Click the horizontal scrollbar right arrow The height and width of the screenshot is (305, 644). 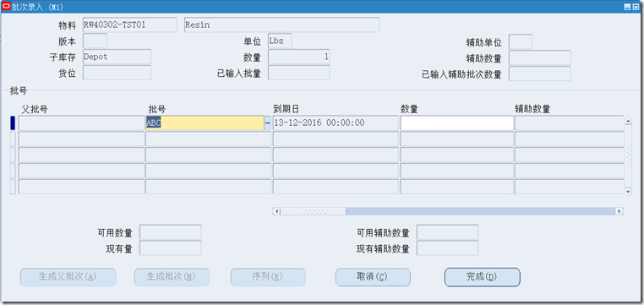click(x=619, y=211)
